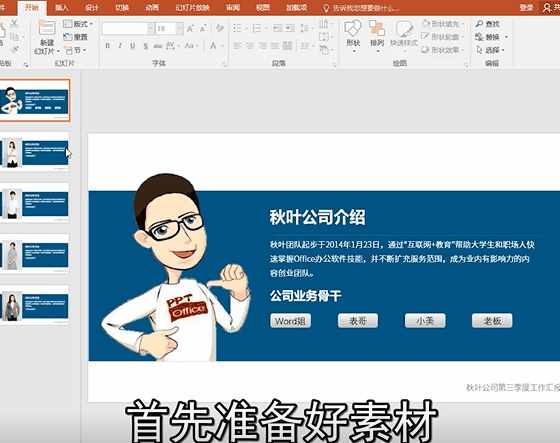
Task: Click the 表哥 button on slide
Action: coord(358,321)
